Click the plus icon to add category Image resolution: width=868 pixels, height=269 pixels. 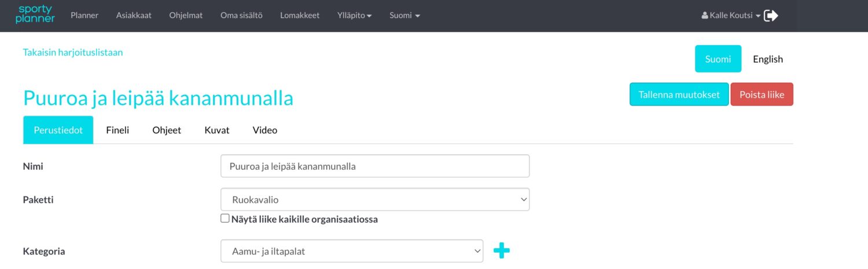click(x=501, y=251)
